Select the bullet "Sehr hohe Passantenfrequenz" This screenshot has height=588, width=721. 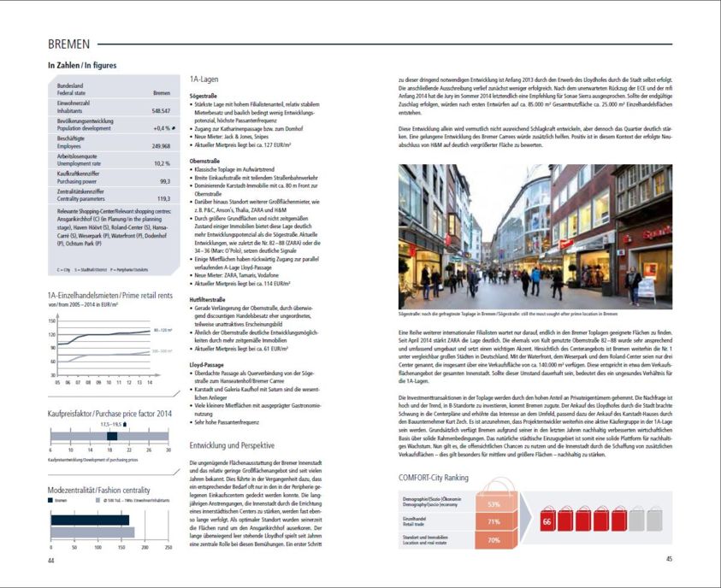click(224, 422)
